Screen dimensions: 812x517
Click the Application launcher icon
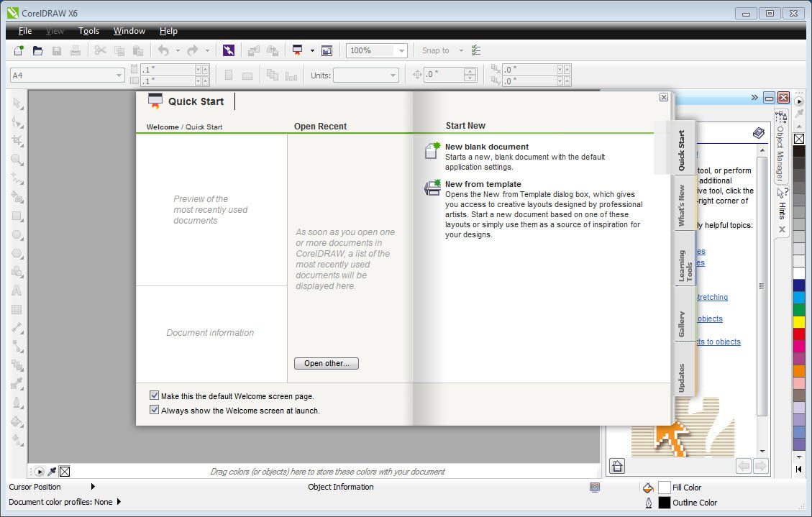pos(297,50)
